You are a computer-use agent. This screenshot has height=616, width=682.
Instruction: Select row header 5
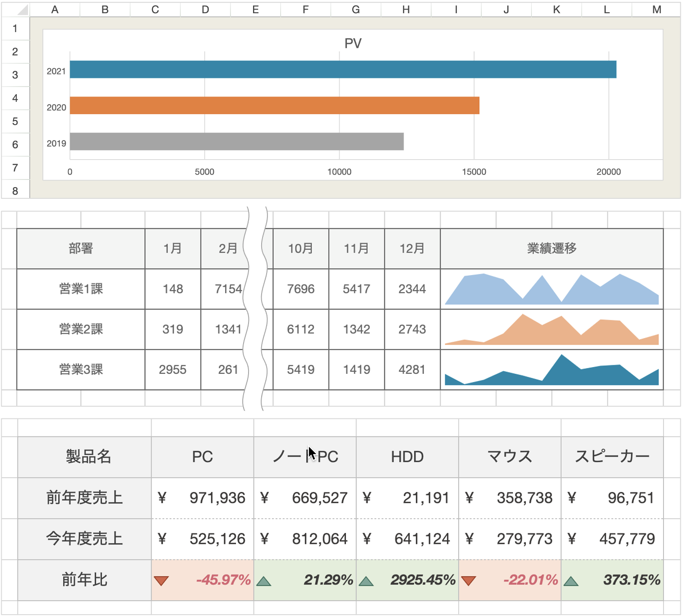point(15,121)
